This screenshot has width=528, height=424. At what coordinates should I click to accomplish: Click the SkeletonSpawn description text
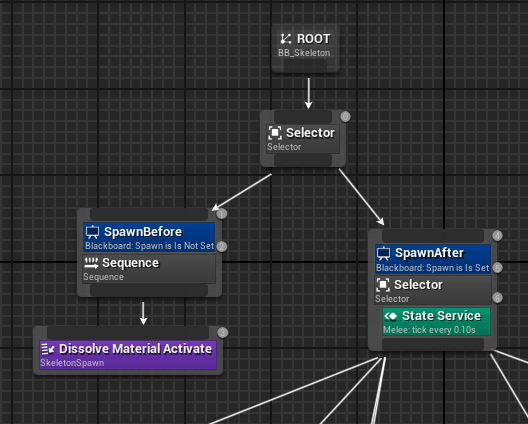tap(72, 363)
